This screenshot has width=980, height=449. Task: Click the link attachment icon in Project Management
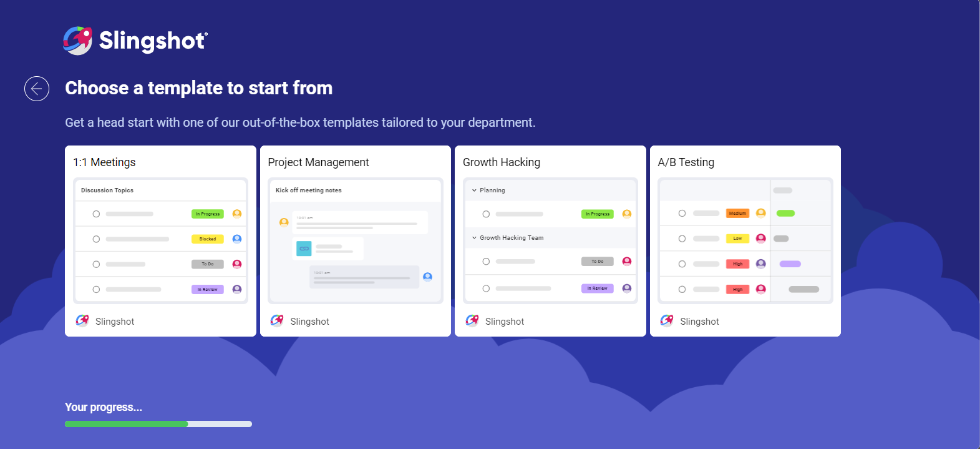304,249
